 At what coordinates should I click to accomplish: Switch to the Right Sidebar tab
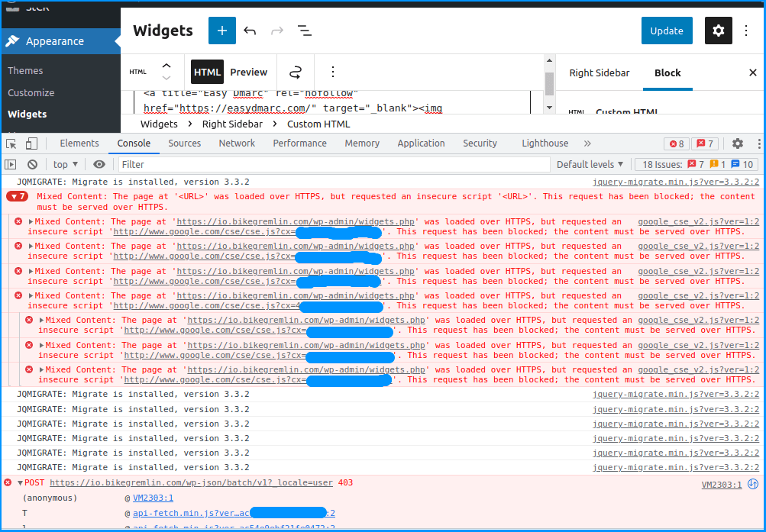click(x=599, y=73)
